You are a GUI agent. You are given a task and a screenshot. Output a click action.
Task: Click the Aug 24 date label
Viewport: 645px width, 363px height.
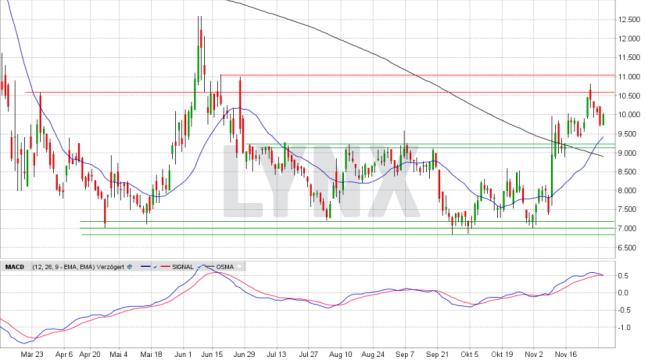point(373,354)
